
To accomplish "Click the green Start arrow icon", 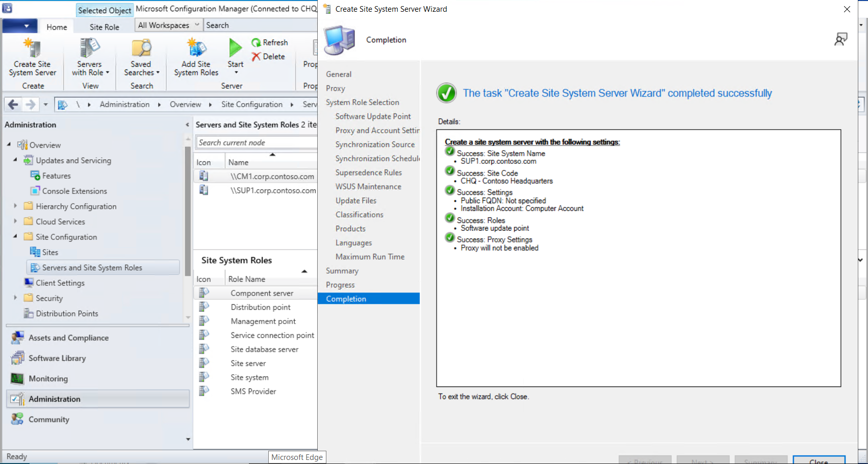I will pyautogui.click(x=235, y=48).
